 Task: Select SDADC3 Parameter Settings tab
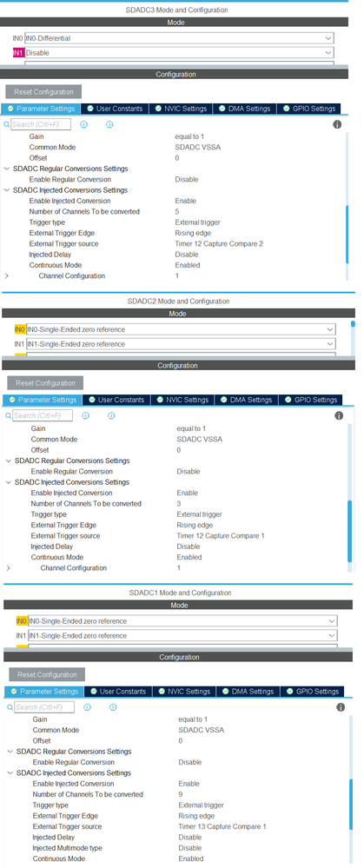click(42, 109)
